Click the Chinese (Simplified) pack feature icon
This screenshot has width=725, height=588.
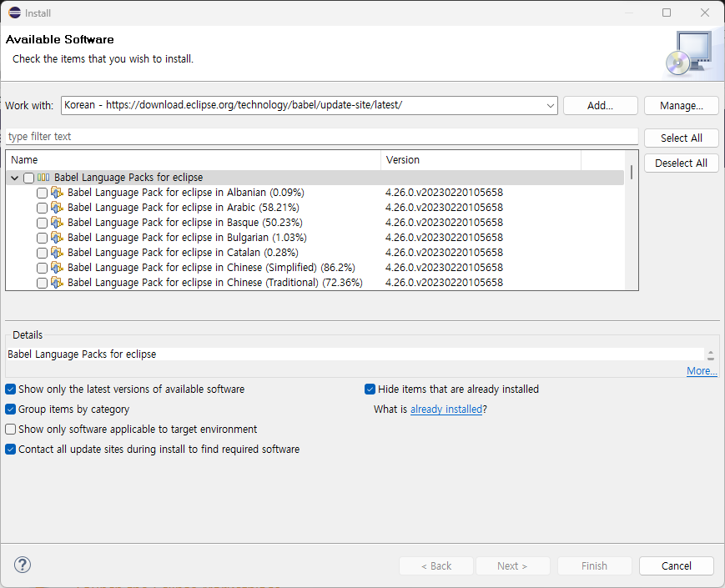coord(57,268)
